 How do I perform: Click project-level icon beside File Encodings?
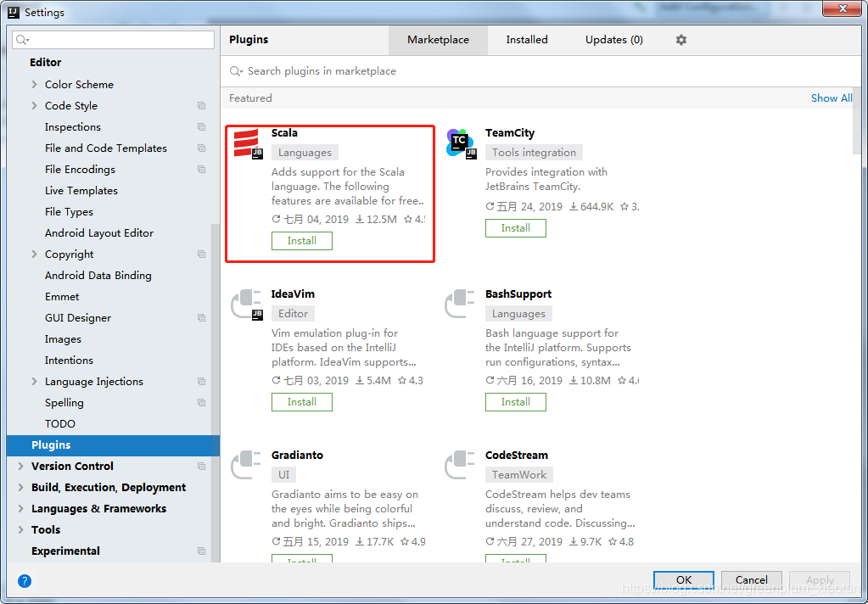click(201, 170)
